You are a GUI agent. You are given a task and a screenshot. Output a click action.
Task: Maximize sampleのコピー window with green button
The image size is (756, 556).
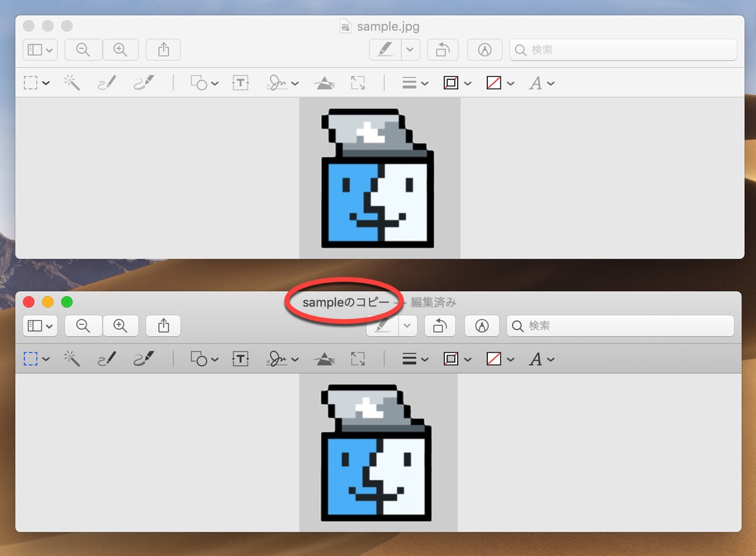[x=67, y=302]
